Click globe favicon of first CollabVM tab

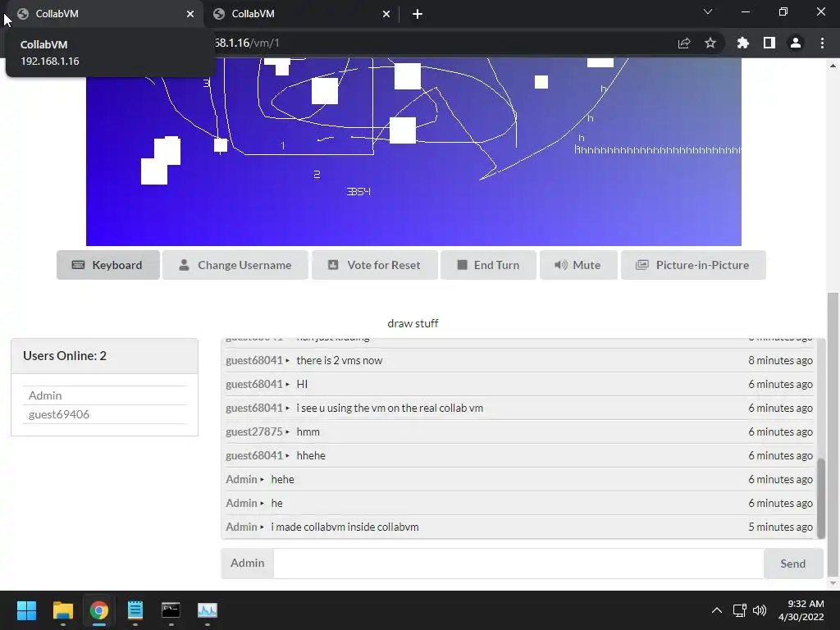tap(22, 14)
